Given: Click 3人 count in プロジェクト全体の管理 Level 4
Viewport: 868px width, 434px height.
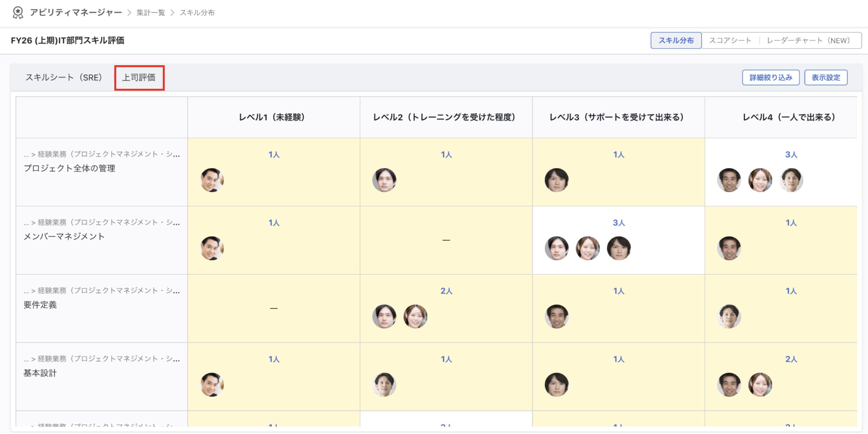Looking at the screenshot, I should [x=791, y=154].
